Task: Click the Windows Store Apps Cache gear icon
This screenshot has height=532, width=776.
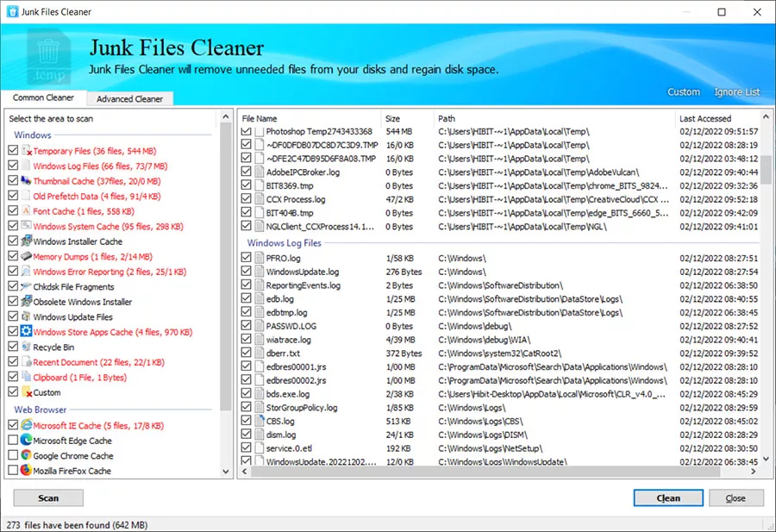Action: (x=24, y=331)
